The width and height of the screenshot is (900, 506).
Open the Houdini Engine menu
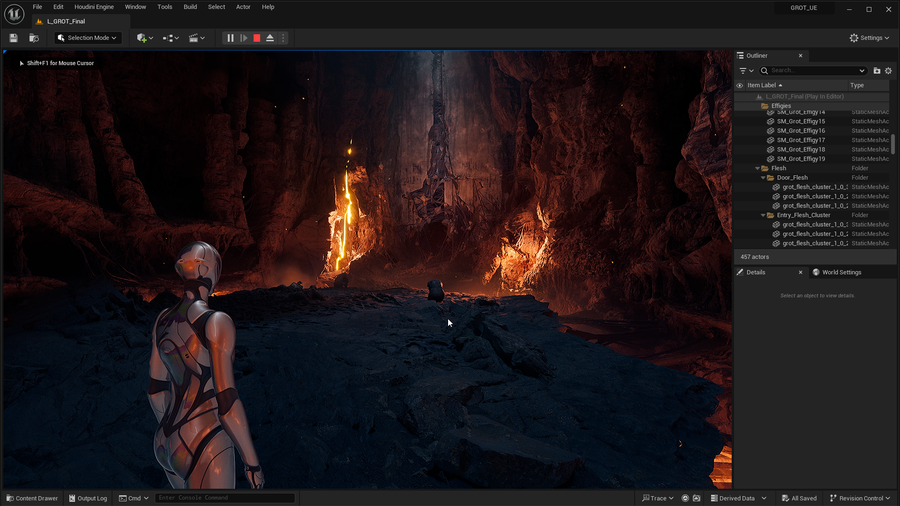[x=94, y=7]
